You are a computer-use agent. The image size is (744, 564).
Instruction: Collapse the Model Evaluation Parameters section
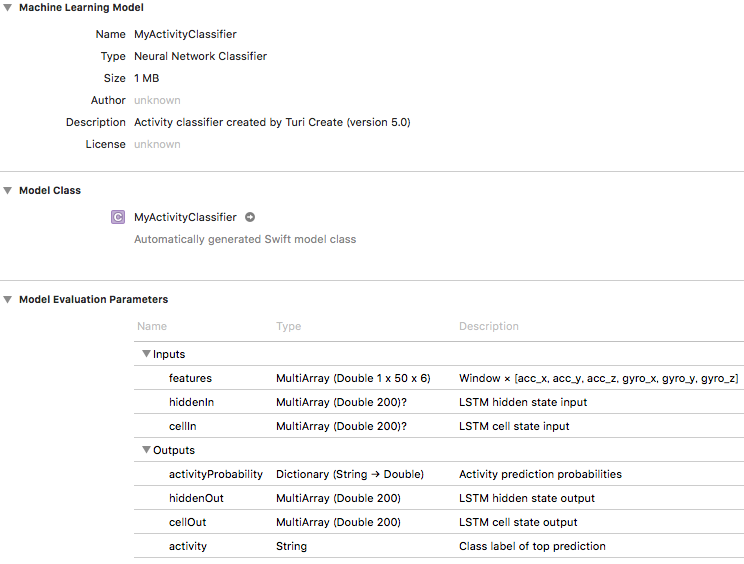[8, 300]
